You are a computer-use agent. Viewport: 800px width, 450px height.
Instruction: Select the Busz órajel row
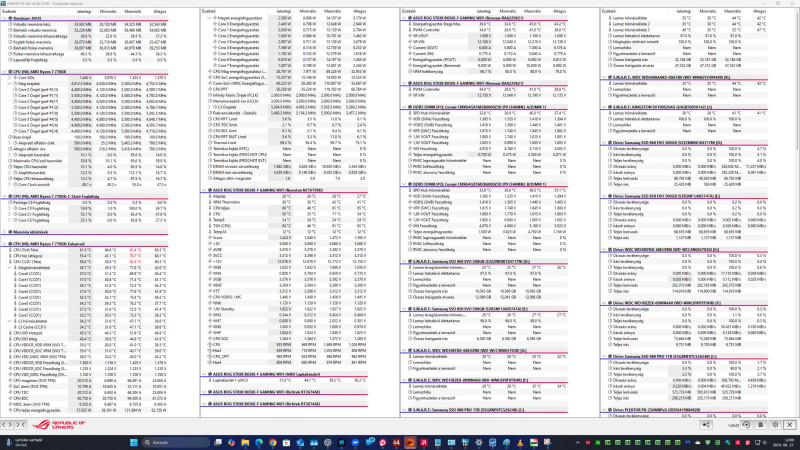point(84,137)
